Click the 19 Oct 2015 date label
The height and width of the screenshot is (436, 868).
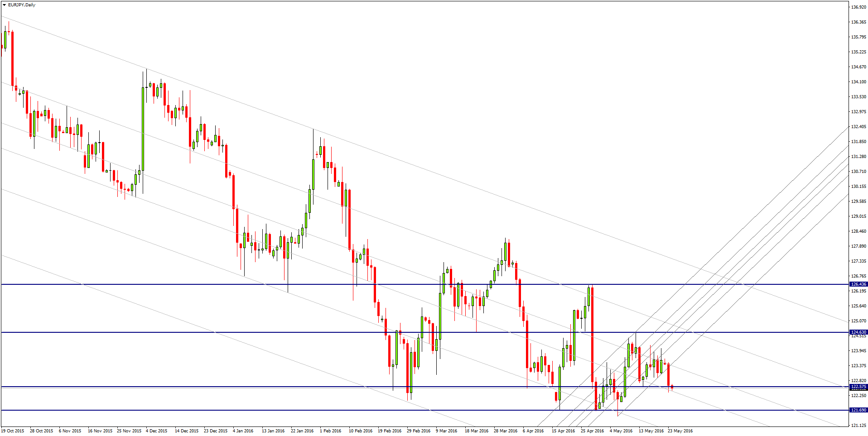(x=13, y=431)
